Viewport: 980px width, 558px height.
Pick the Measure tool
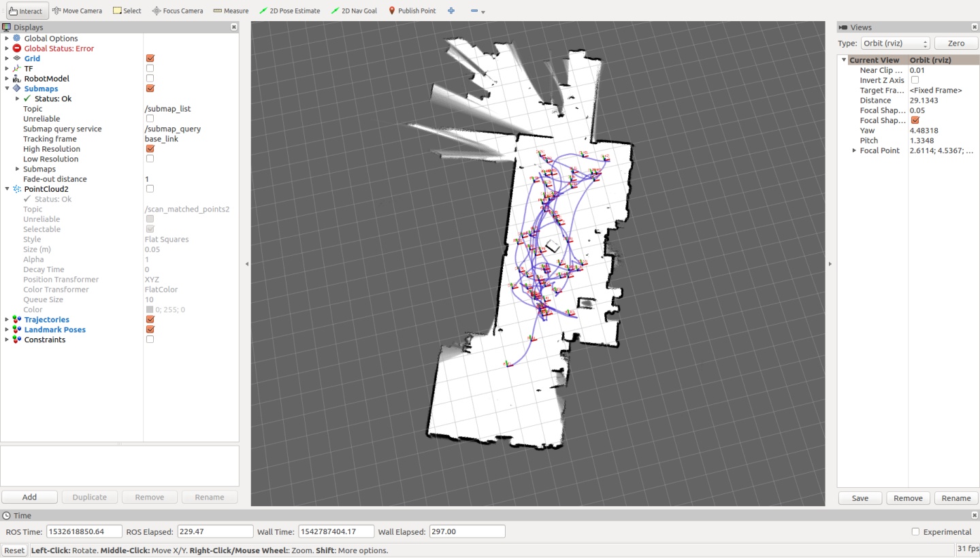point(231,11)
